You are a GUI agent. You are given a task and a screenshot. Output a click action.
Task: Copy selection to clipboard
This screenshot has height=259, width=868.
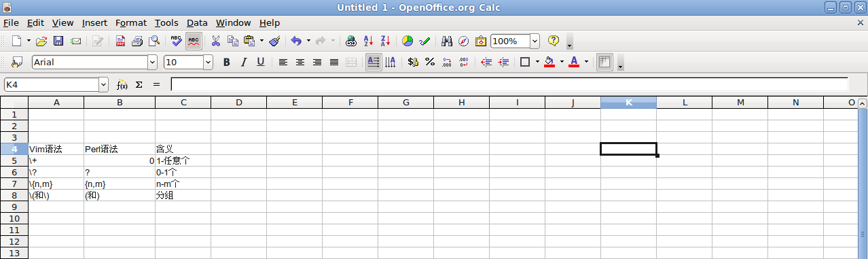tap(233, 41)
